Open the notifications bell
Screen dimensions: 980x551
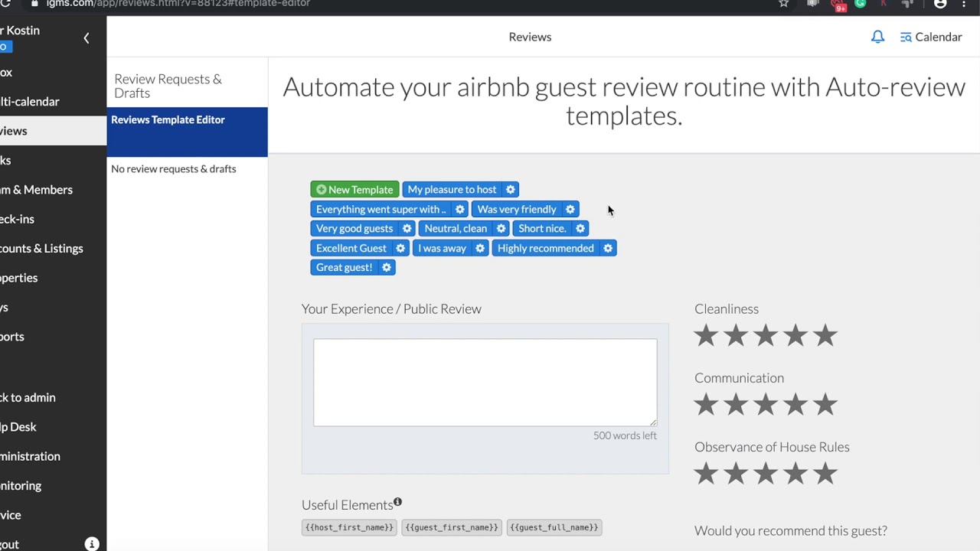point(877,37)
